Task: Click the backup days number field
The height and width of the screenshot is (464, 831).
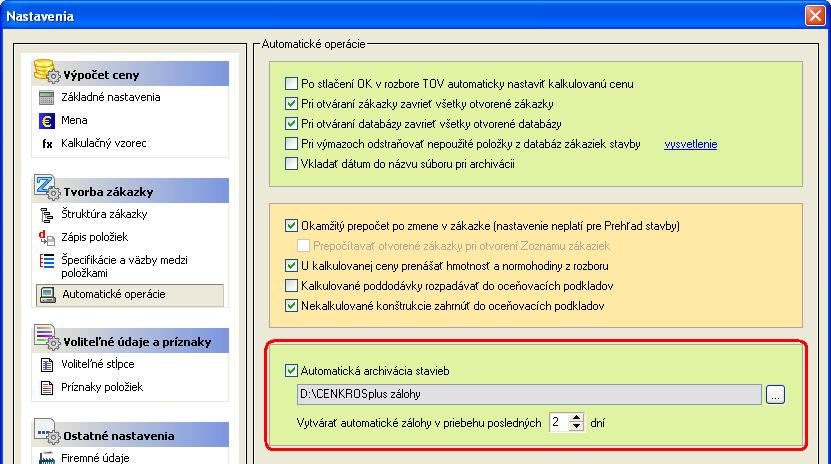Action: tap(559, 422)
